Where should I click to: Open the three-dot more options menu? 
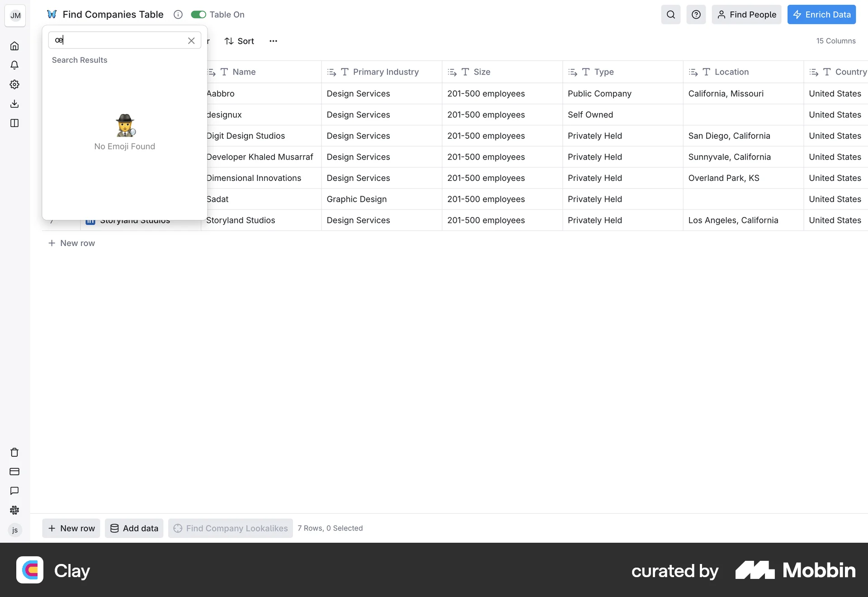point(273,41)
